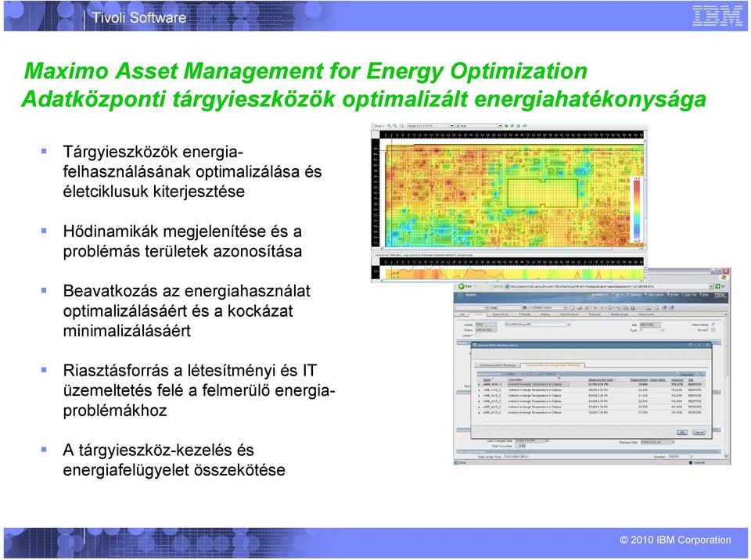Click into the browser address URL field
Screen dimensions: 751x560
pos(609,286)
